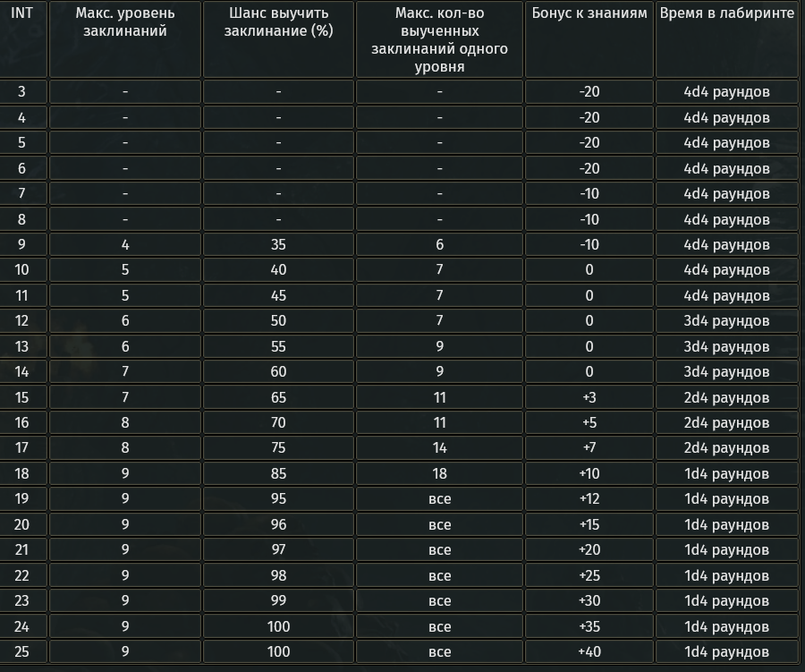The width and height of the screenshot is (805, 672).
Task: Select INT value 25 cell
Action: point(21,651)
